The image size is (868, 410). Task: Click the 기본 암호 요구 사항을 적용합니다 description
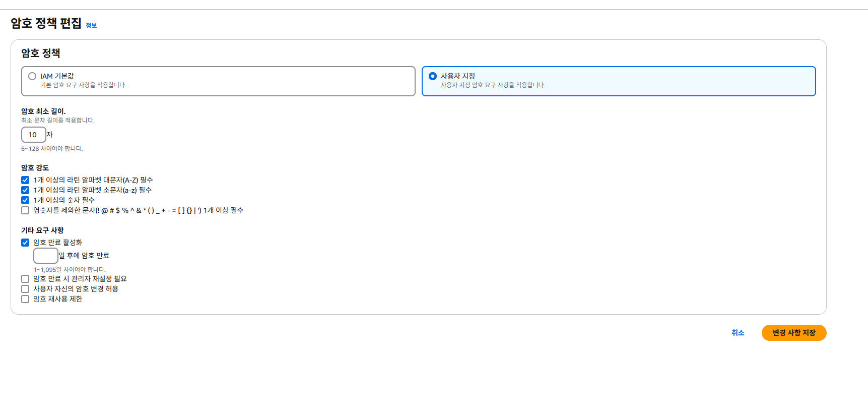click(83, 85)
